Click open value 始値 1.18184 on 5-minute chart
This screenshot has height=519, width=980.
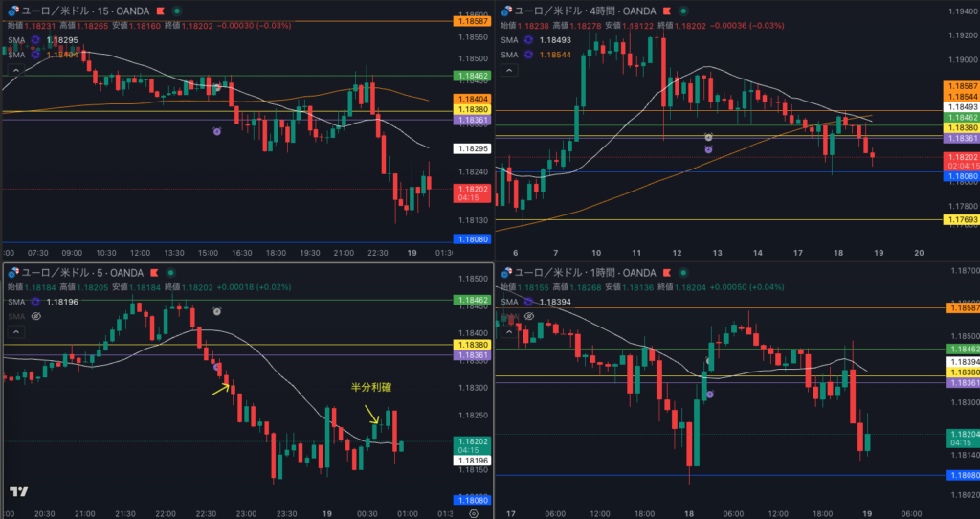point(33,287)
